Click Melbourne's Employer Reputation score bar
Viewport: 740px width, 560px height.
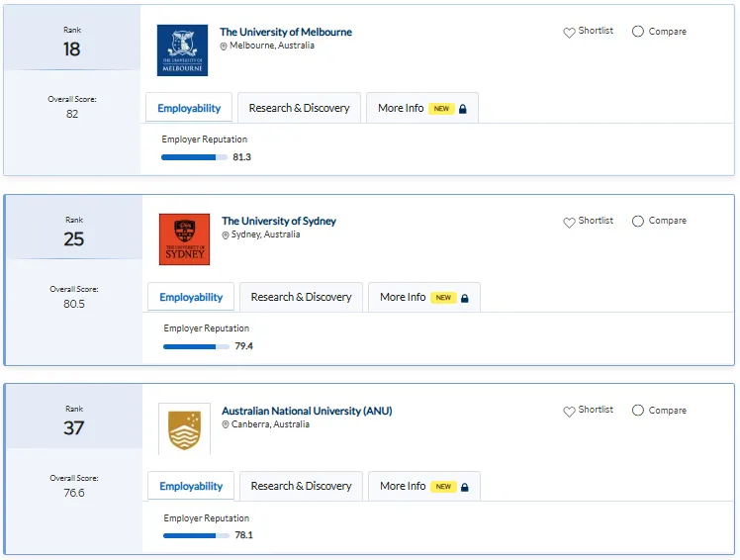point(194,157)
